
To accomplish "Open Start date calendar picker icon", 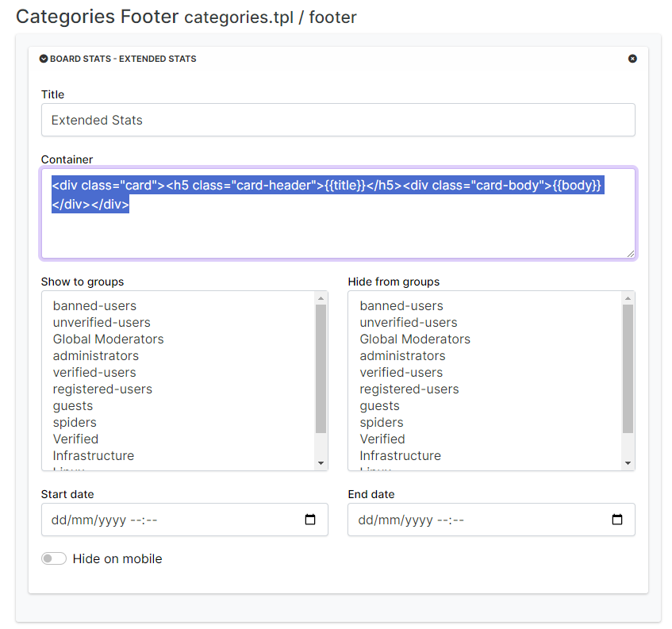I will pos(310,520).
